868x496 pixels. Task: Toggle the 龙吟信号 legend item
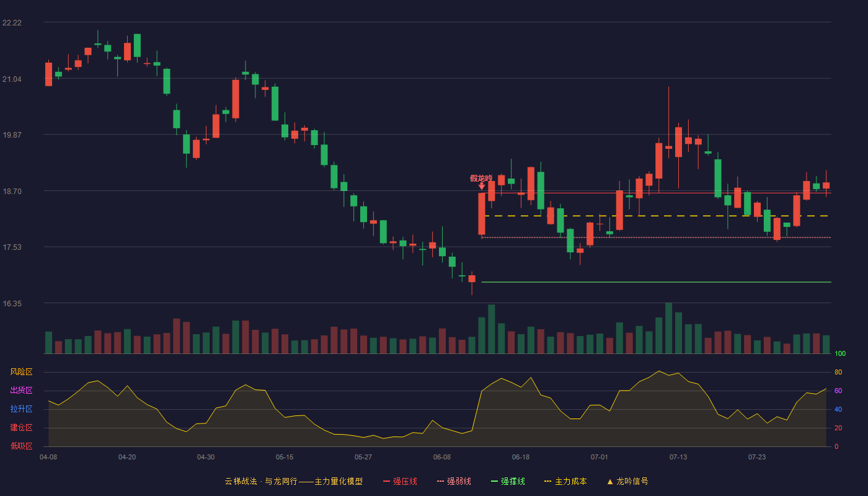[627, 481]
